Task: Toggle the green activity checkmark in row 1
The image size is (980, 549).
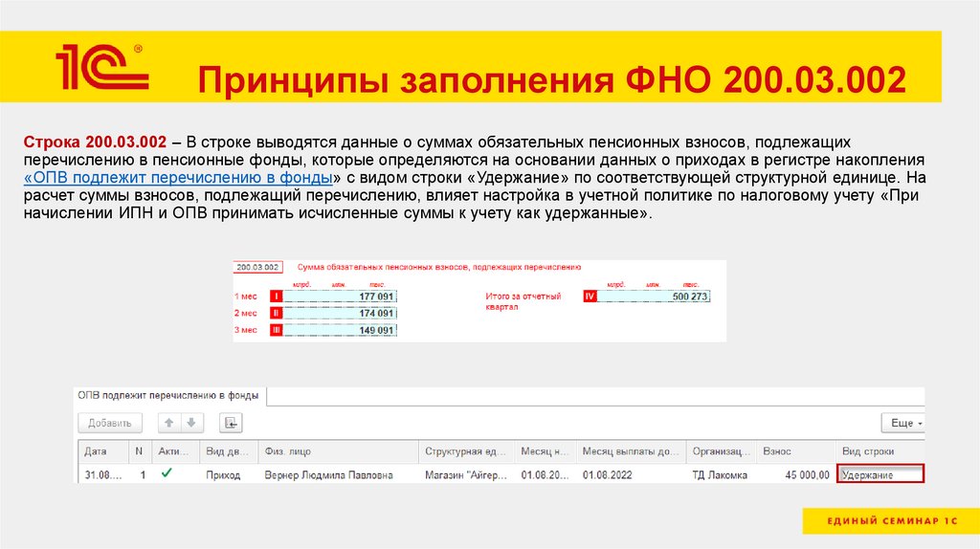Action: pos(167,473)
